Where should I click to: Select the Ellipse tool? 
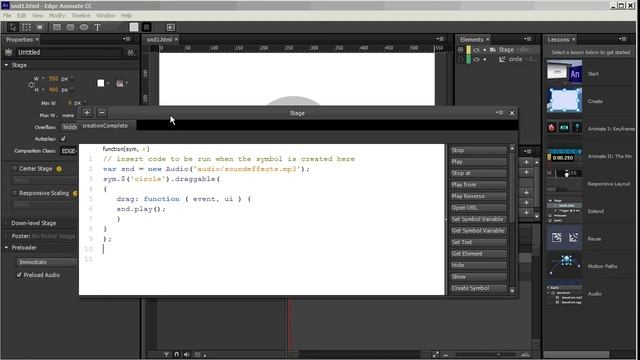84,27
